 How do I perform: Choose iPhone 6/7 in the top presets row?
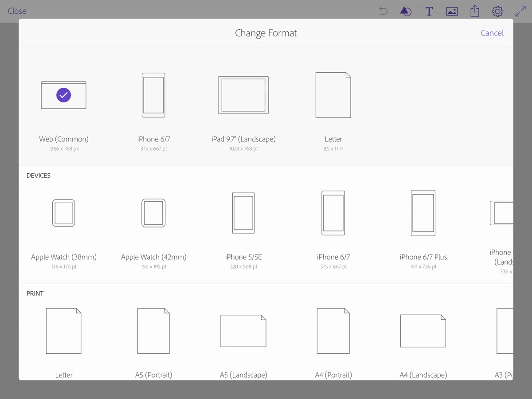click(x=153, y=95)
